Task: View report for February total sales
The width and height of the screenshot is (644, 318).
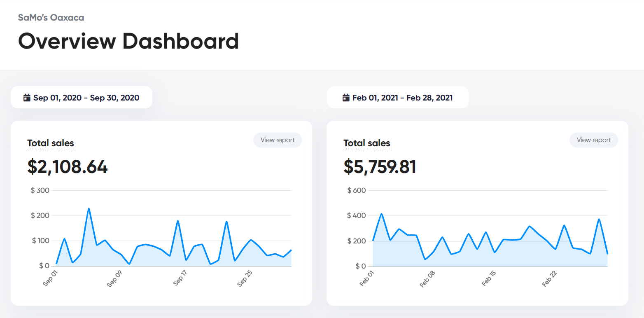Action: 594,140
